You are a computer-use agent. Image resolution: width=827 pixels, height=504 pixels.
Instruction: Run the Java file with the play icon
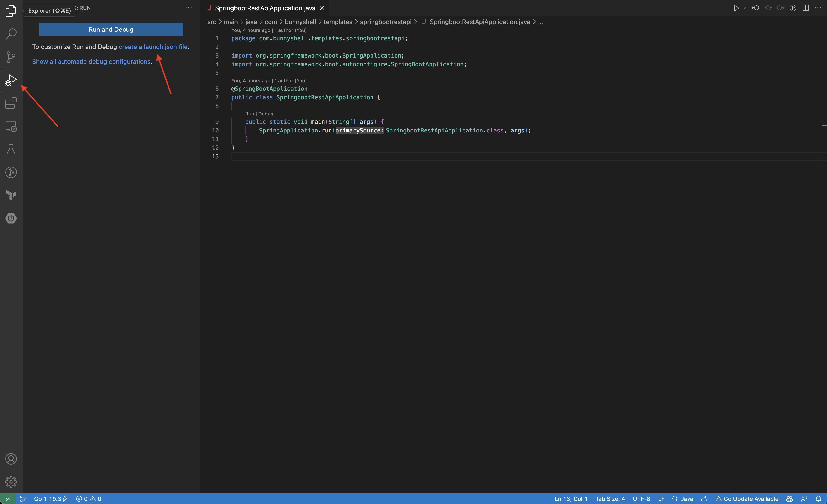[736, 8]
